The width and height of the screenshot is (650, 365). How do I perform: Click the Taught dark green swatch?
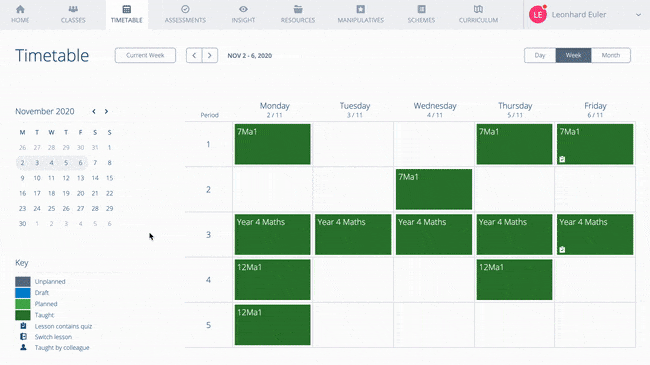point(23,315)
